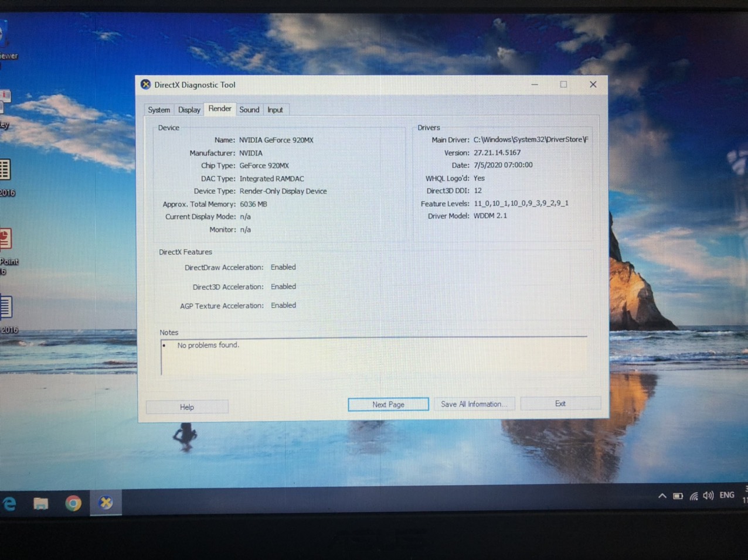Click Save All Information button
748x560 pixels.
474,404
